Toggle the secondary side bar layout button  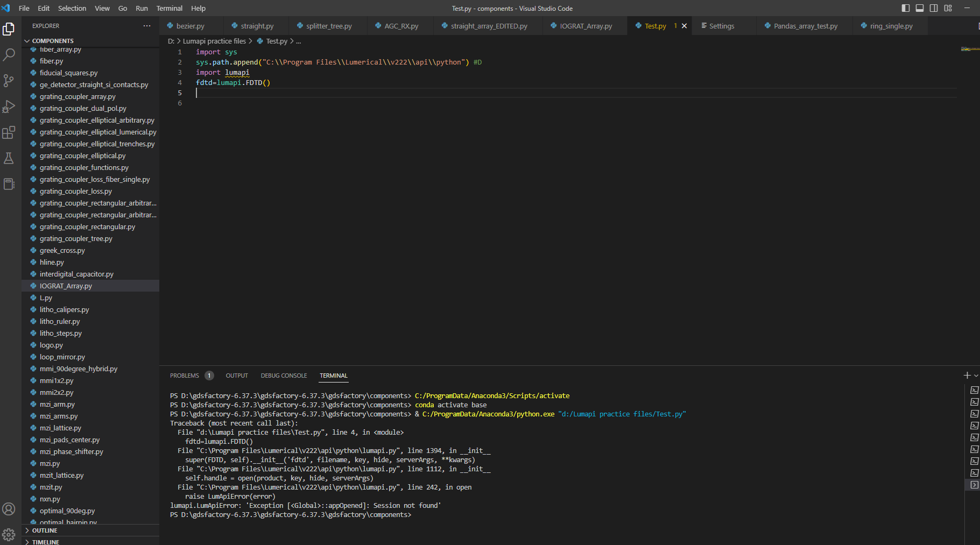[x=934, y=8]
